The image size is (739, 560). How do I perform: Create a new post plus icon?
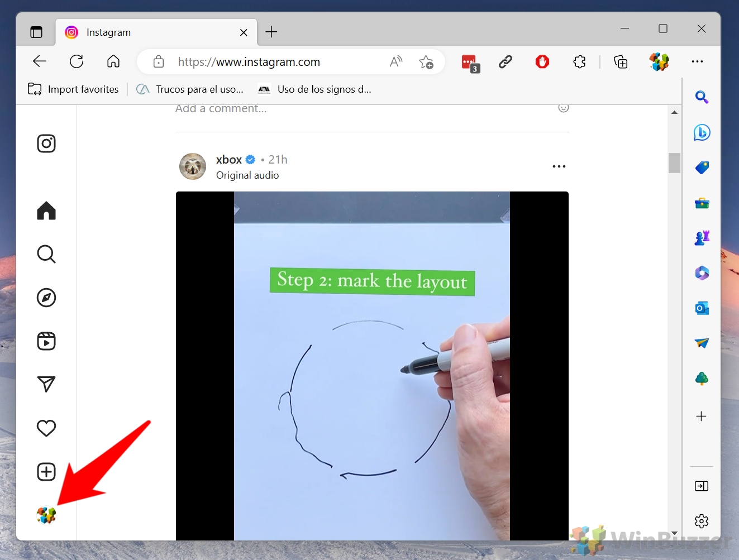[x=46, y=472]
